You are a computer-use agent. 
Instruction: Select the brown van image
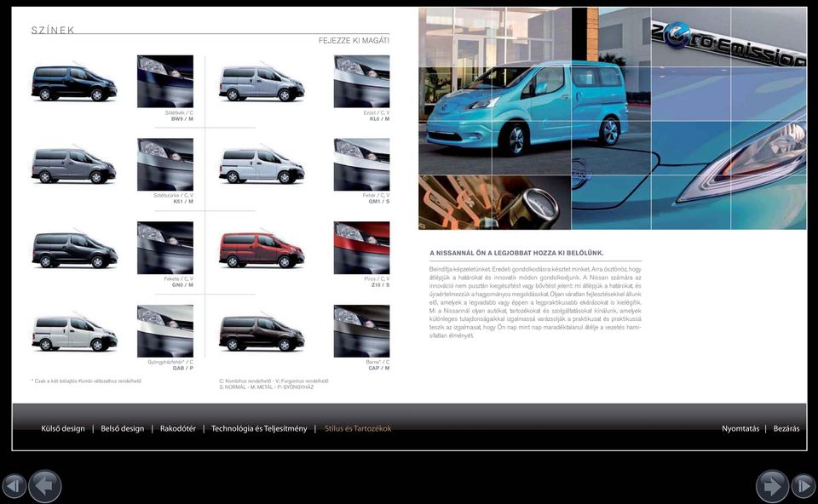click(262, 333)
